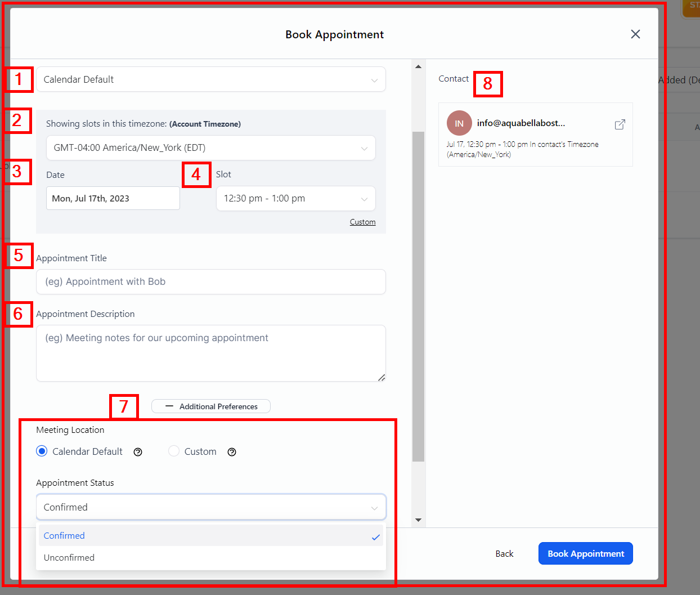Open contact in new window icon
Image resolution: width=700 pixels, height=595 pixels.
pyautogui.click(x=620, y=124)
